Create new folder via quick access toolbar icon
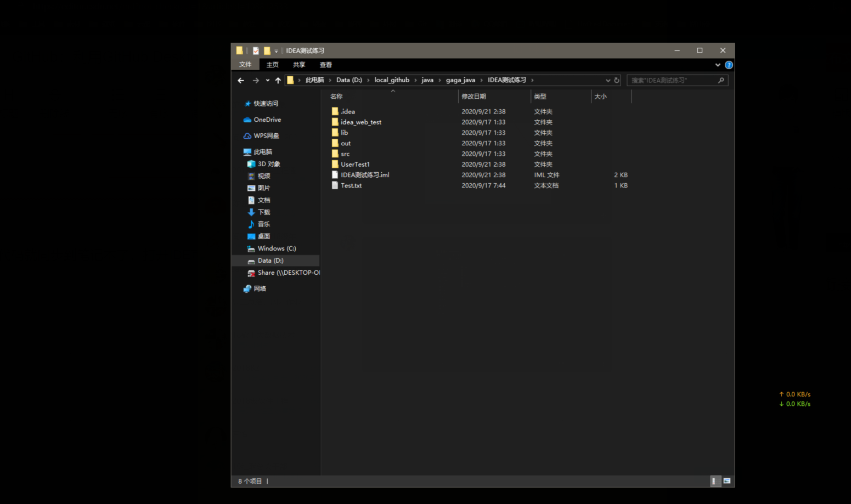Image resolution: width=851 pixels, height=504 pixels. click(267, 50)
